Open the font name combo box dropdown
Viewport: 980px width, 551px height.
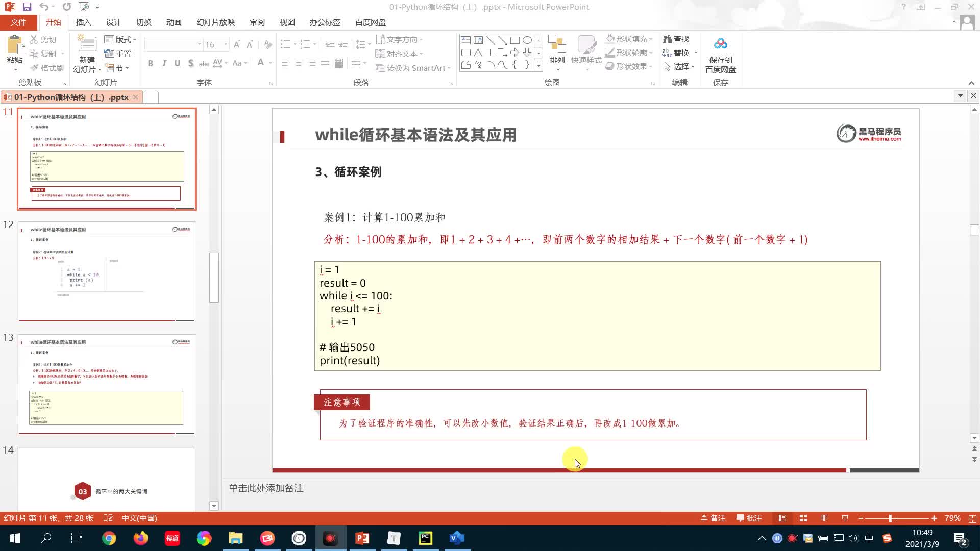(x=199, y=45)
